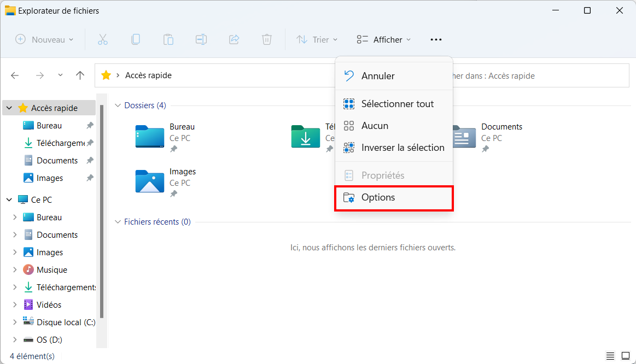Select Annuler in the menu

click(394, 76)
